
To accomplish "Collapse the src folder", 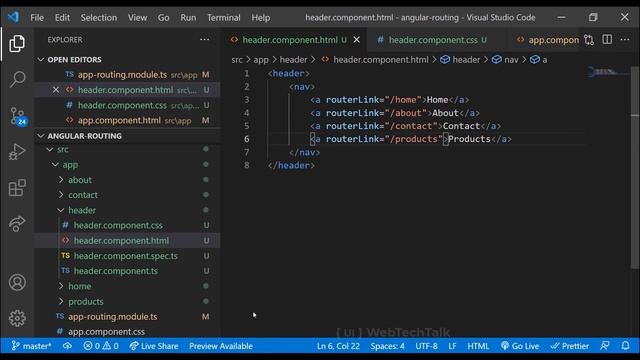I will coord(62,149).
